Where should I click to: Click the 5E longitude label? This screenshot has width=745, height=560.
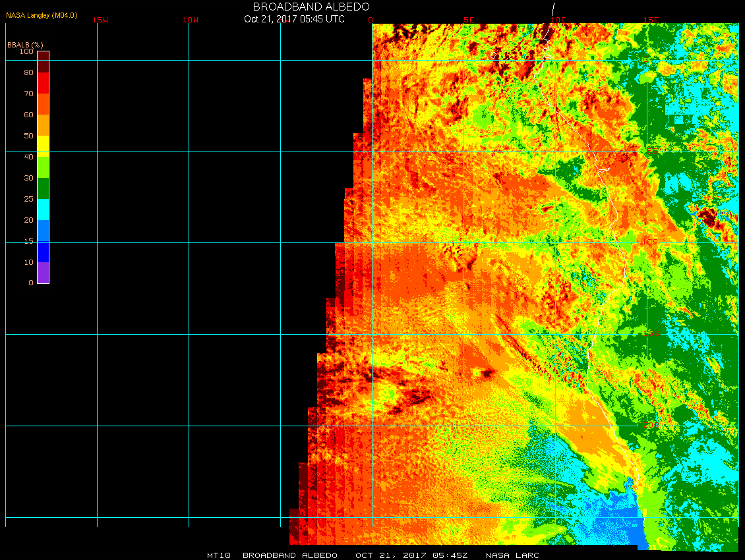(469, 20)
